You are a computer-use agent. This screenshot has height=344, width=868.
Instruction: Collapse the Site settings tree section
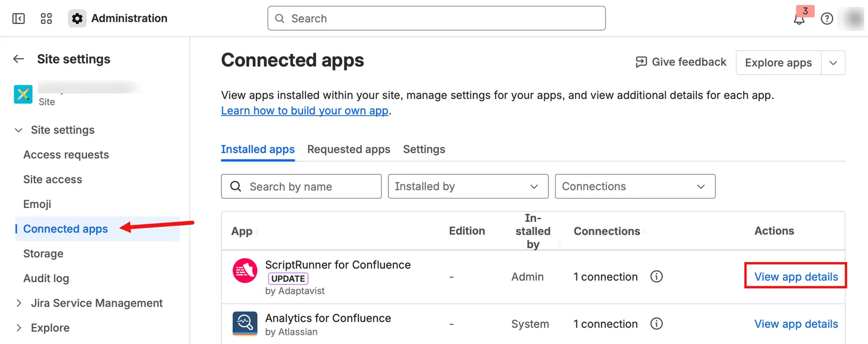[x=19, y=130]
